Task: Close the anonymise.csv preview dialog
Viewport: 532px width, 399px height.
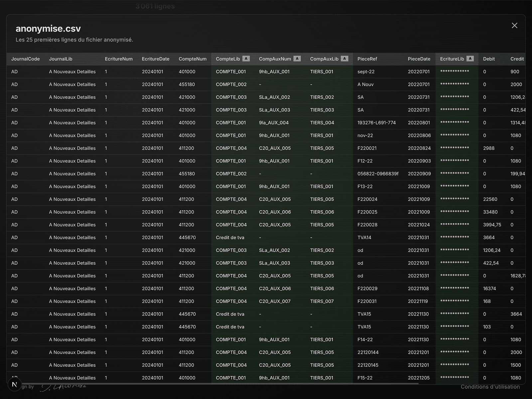Action: pyautogui.click(x=514, y=26)
